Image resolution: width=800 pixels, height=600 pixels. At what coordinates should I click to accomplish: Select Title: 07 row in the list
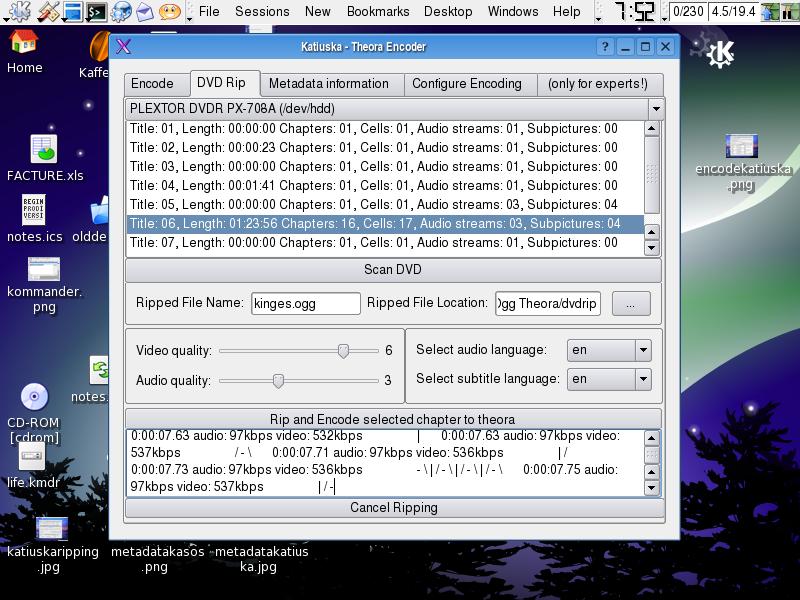385,242
